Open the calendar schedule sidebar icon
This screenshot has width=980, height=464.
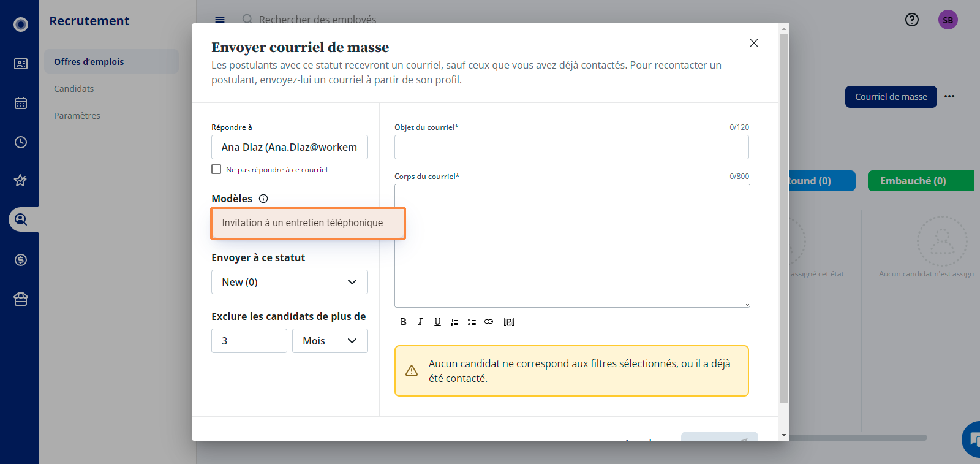[x=21, y=103]
